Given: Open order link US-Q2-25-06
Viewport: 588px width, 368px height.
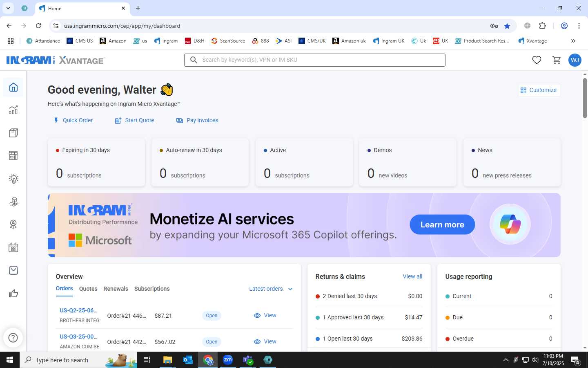Looking at the screenshot, I should (x=79, y=310).
